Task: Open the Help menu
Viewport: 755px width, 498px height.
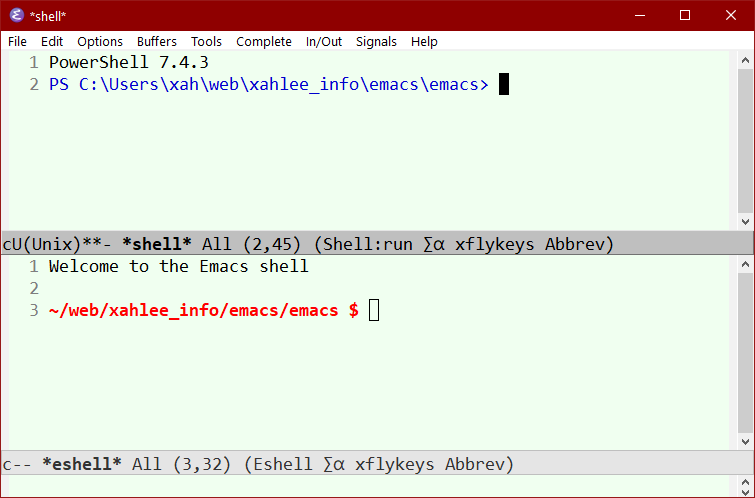Action: tap(424, 42)
